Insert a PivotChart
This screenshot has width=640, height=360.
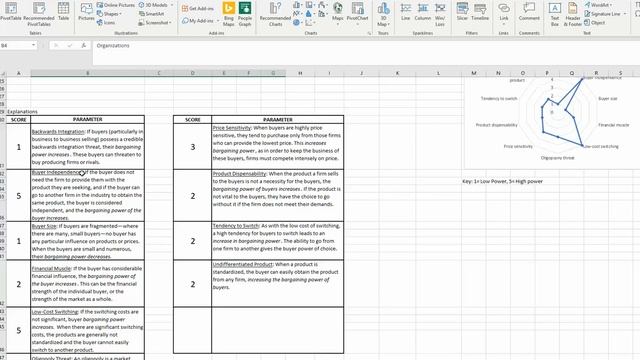(357, 13)
